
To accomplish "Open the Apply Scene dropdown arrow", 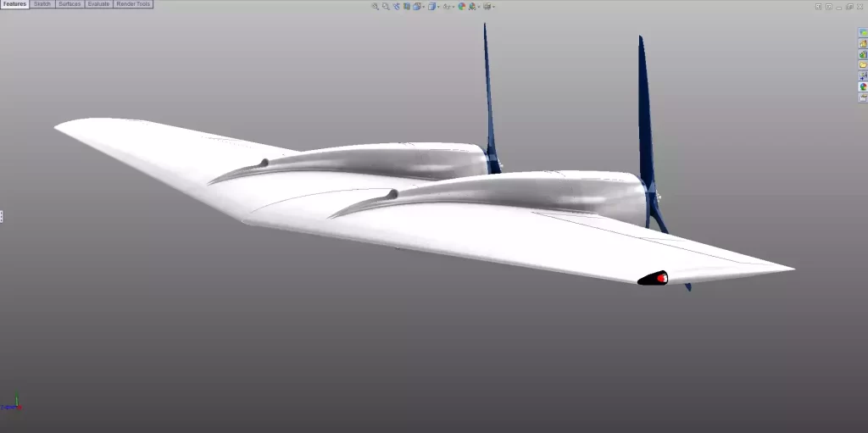I will [481, 7].
